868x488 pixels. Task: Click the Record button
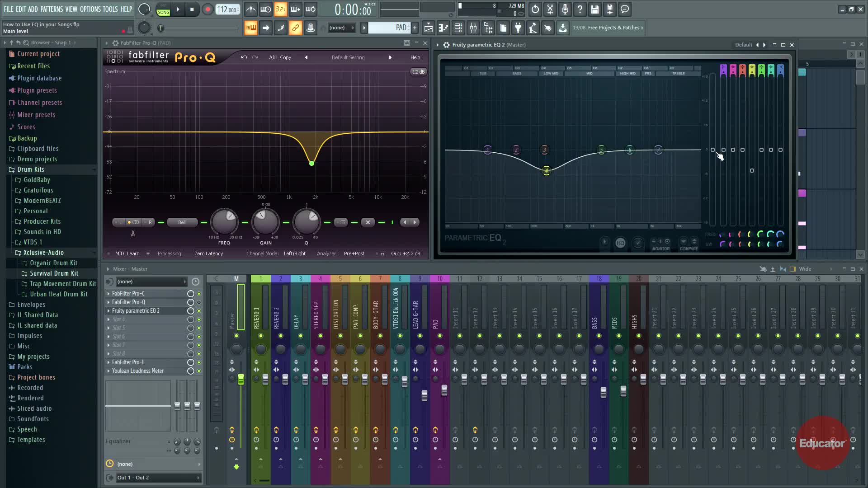(x=207, y=9)
